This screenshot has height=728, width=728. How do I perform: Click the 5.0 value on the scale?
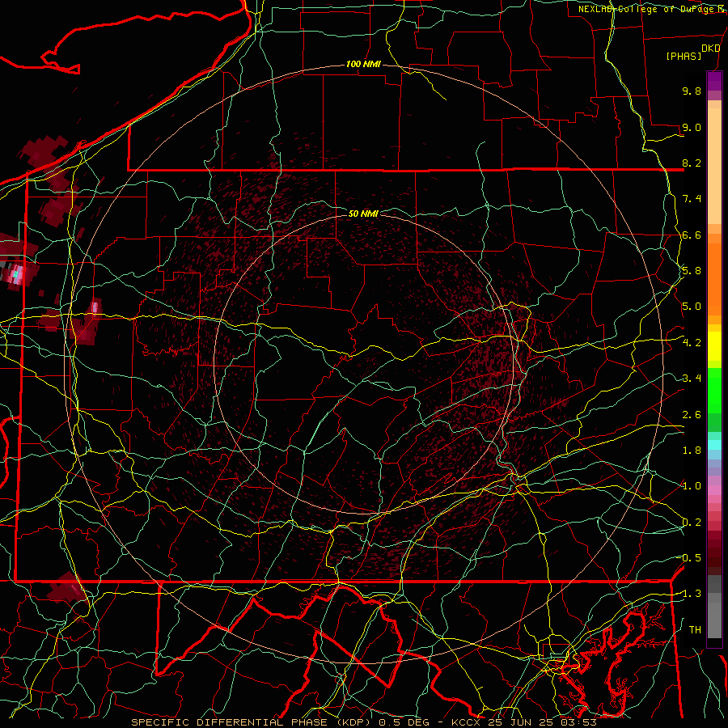tap(692, 307)
